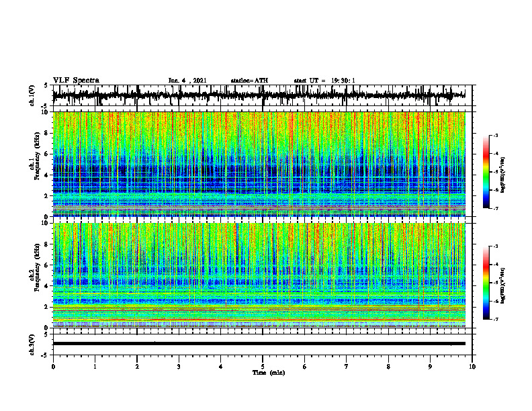Click the ch.3 voltage flat black trace

pyautogui.click(x=259, y=344)
